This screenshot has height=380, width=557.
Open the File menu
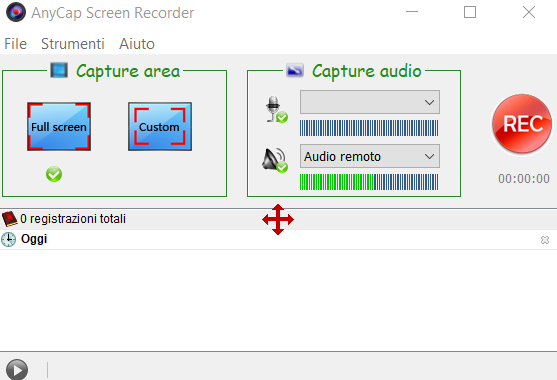[x=15, y=44]
